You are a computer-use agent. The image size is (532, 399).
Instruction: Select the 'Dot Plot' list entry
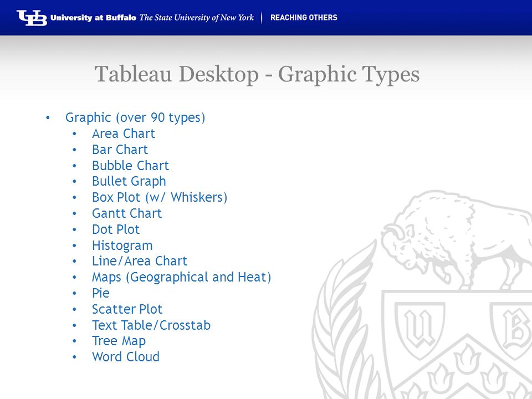pos(116,229)
